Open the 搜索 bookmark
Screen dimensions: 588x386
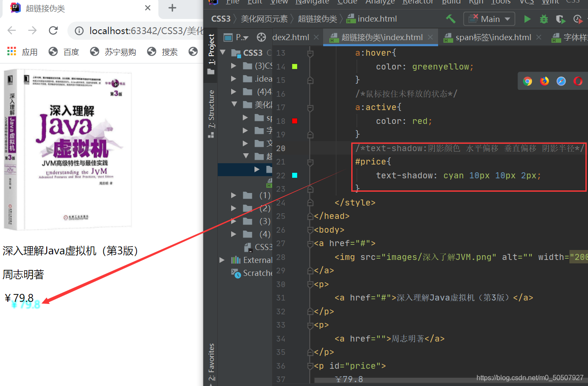[162, 52]
